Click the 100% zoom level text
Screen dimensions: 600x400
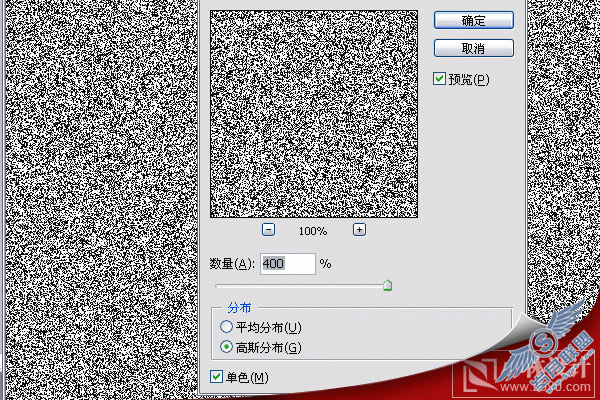coord(313,231)
